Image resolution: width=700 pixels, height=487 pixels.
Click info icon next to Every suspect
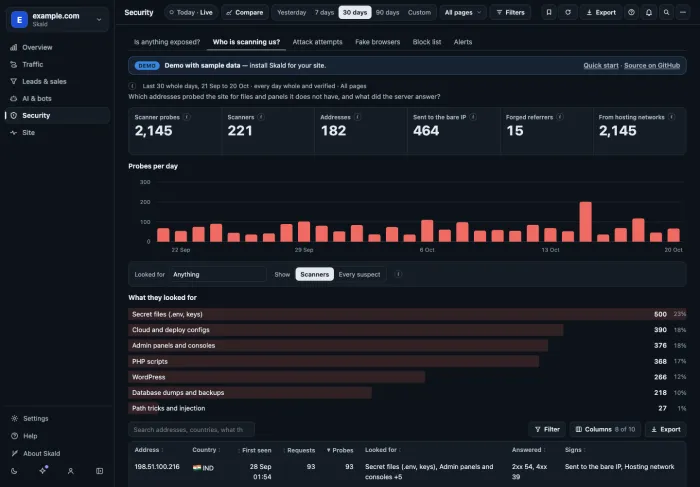pos(398,274)
